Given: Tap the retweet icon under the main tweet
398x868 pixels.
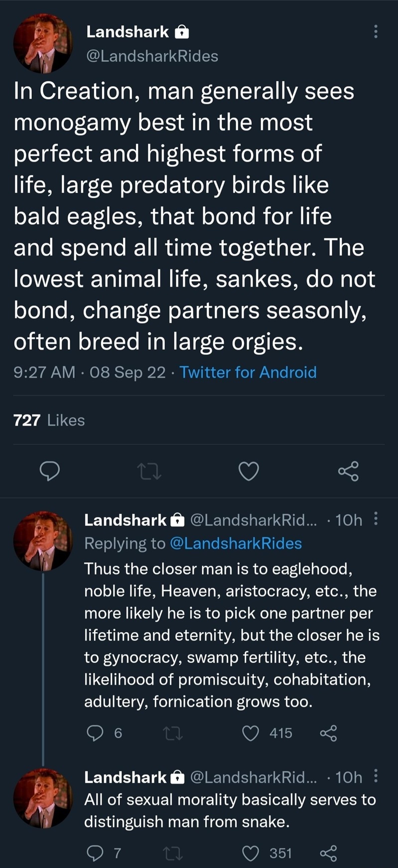Looking at the screenshot, I should coord(149,471).
